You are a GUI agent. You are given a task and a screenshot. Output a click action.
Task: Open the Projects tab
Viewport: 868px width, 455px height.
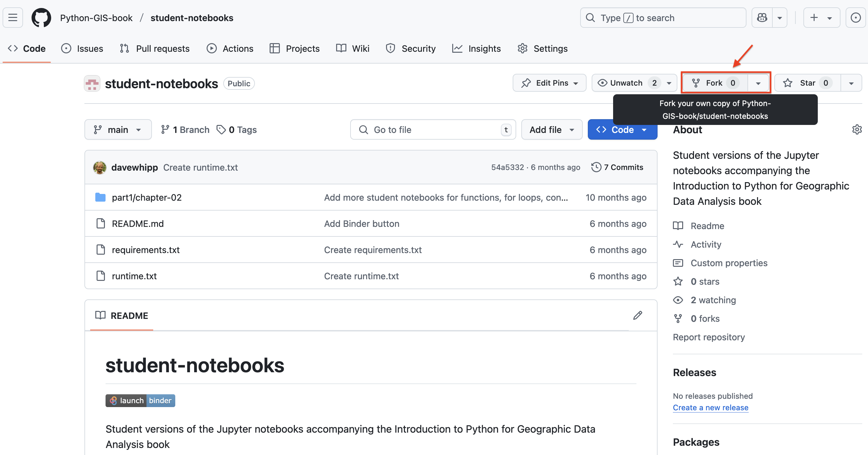(x=295, y=49)
